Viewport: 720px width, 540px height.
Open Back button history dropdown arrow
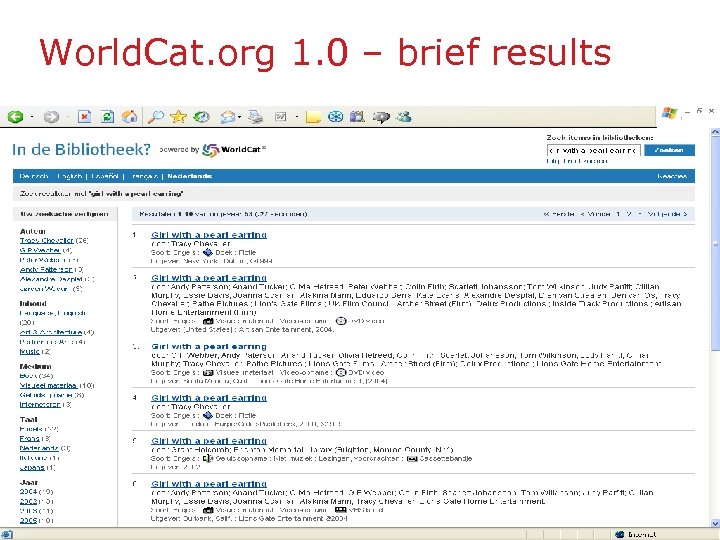32,118
